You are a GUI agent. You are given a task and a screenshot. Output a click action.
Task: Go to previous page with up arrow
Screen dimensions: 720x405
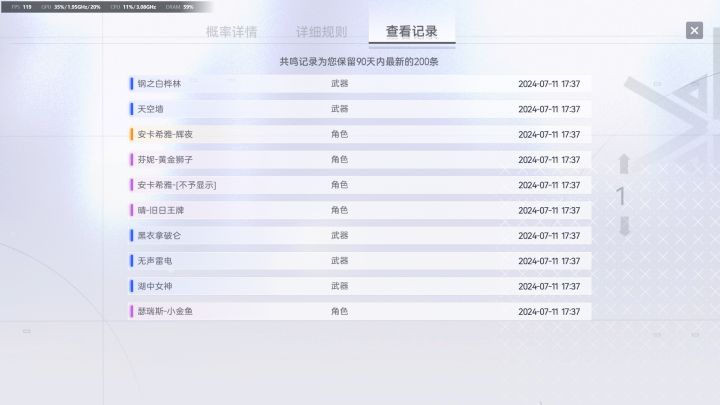point(624,164)
